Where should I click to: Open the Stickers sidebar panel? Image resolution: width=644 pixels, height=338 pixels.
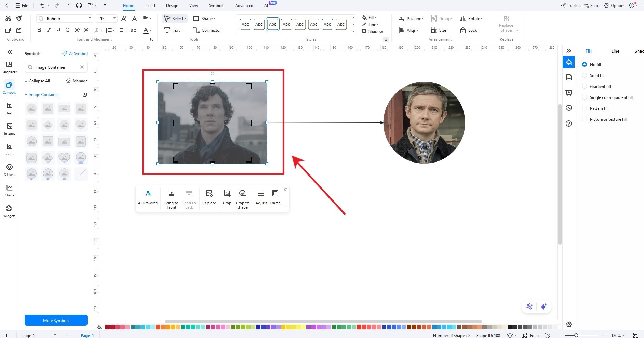pyautogui.click(x=9, y=170)
